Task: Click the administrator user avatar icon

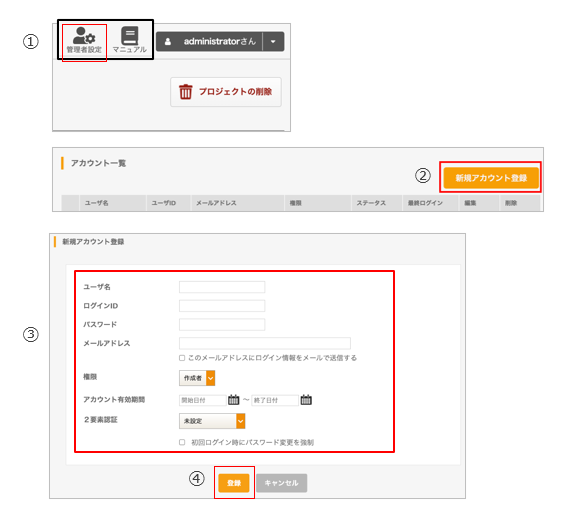Action: [x=168, y=42]
